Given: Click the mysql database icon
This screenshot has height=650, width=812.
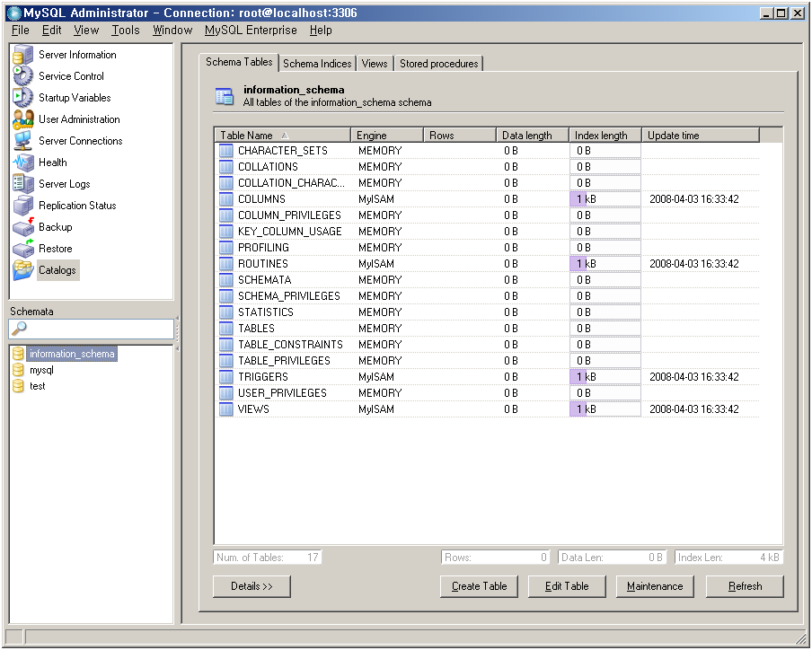Looking at the screenshot, I should tap(18, 370).
